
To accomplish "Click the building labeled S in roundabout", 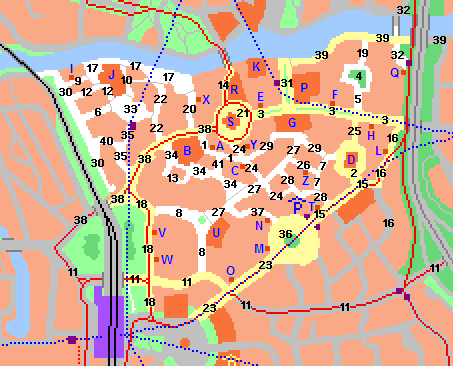I will tap(230, 121).
